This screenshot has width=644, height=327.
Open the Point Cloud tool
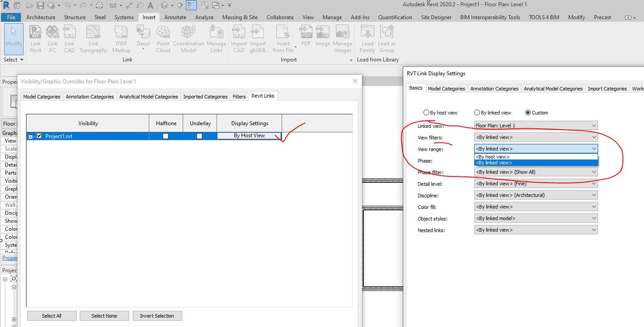163,39
